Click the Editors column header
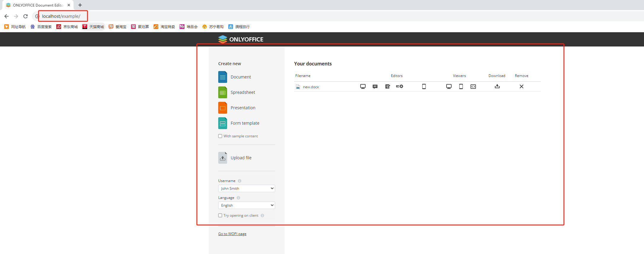 (397, 76)
